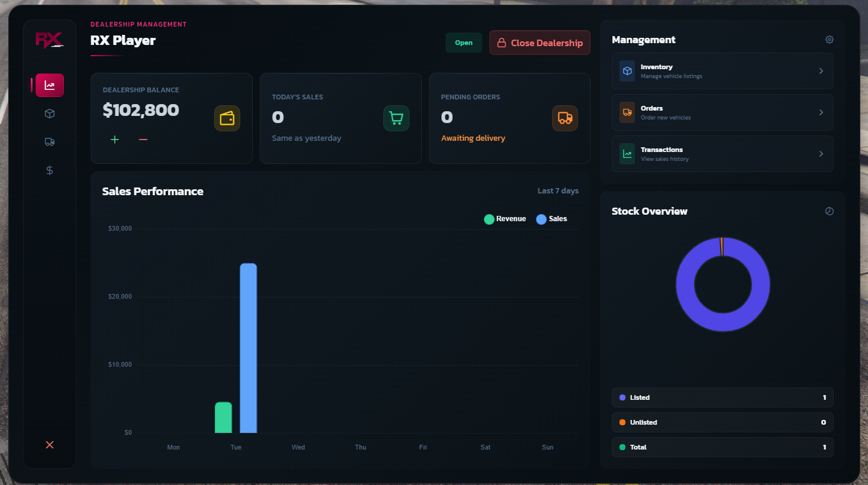
Task: Click the shopping cart icon on Today's Sales card
Action: point(396,118)
